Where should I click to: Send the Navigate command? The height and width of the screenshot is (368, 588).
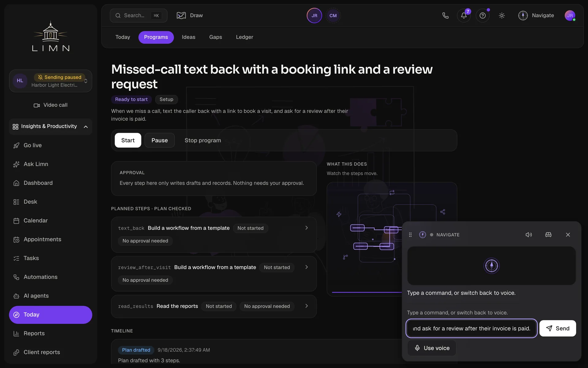(x=558, y=328)
